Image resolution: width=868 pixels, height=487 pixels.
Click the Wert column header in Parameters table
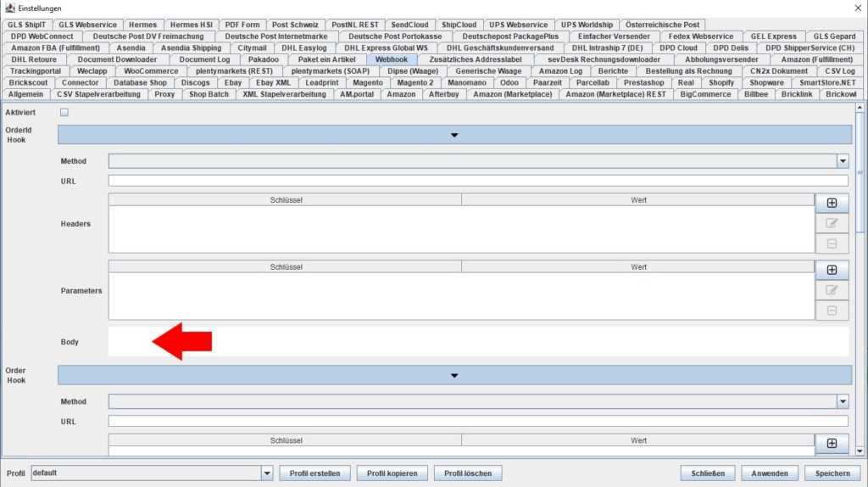[x=638, y=267]
